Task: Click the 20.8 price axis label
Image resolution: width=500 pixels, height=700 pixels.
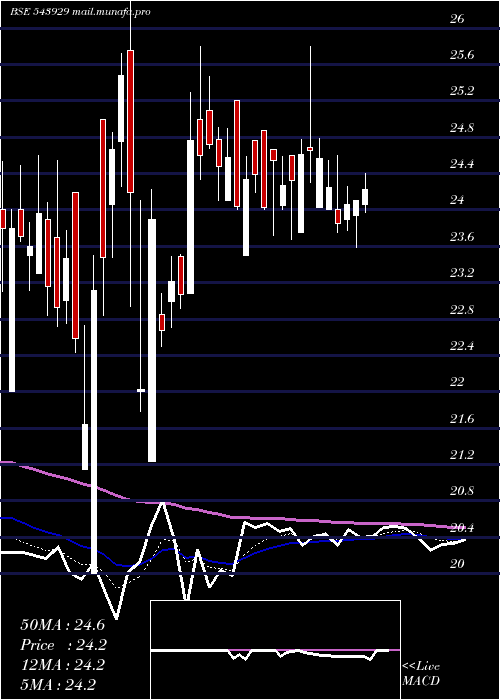Action: point(462,491)
